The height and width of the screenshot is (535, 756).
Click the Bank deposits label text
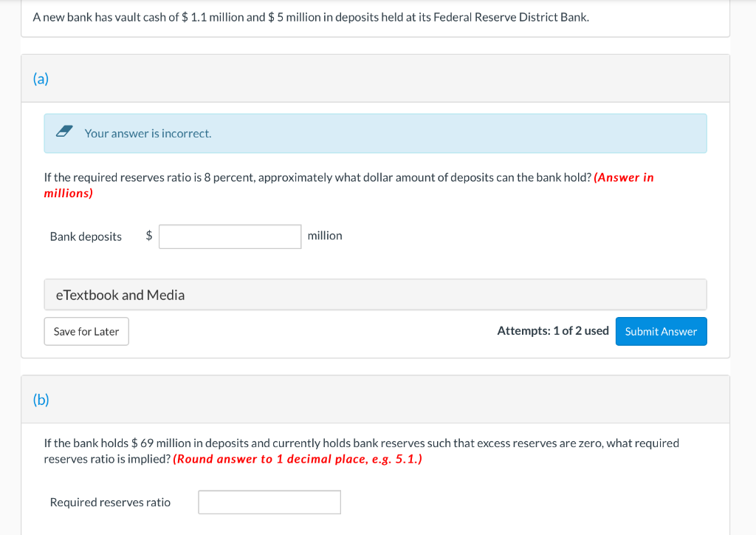(x=85, y=236)
